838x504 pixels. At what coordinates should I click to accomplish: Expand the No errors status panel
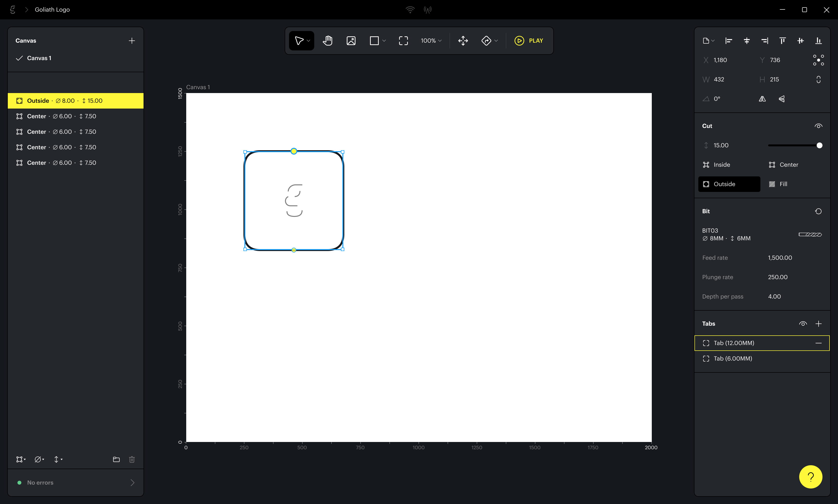point(132,483)
